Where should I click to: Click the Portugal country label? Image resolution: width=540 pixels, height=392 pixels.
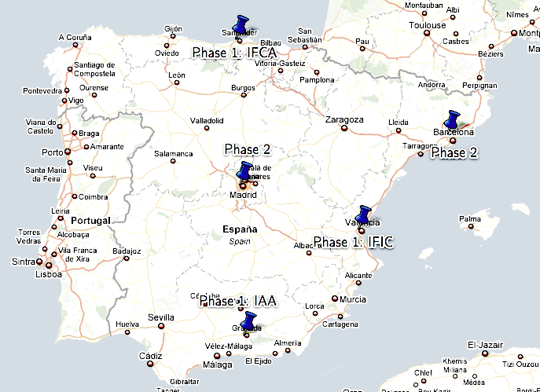(90, 221)
